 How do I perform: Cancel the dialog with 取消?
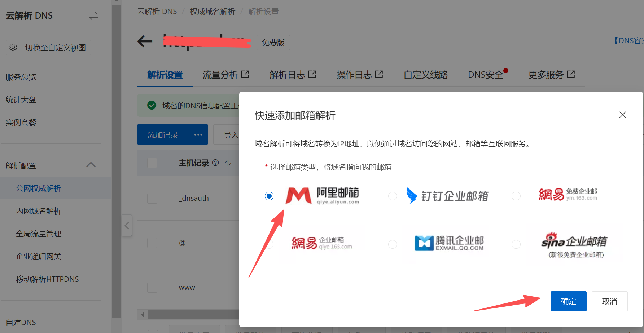[x=610, y=301]
